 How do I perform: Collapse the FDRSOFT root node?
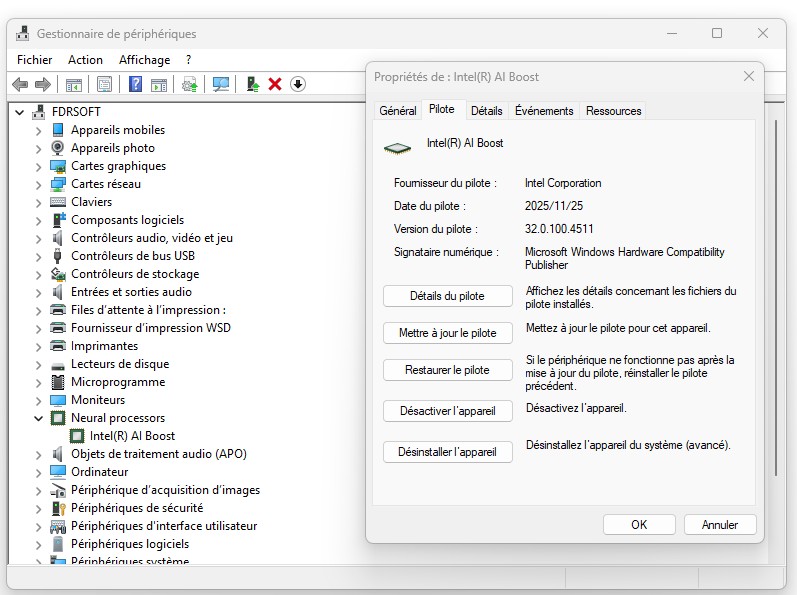(21, 112)
